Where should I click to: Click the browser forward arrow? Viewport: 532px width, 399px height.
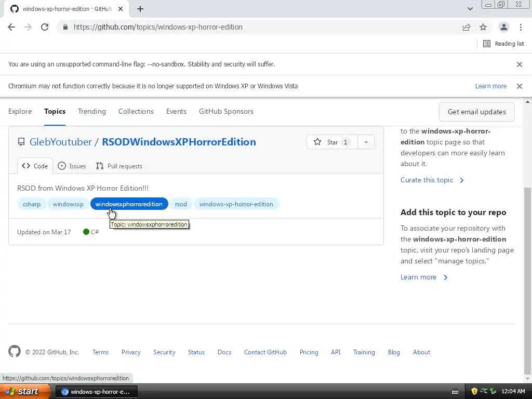click(28, 27)
